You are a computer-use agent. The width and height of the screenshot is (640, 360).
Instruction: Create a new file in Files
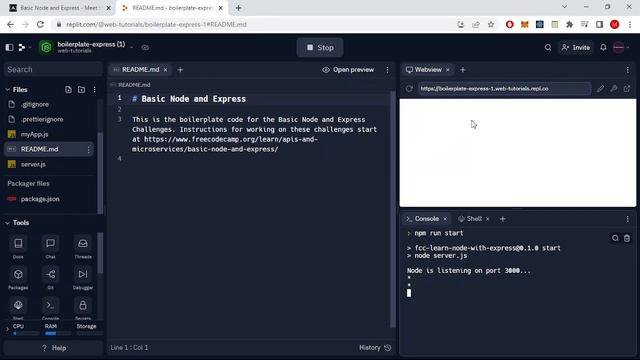point(68,89)
